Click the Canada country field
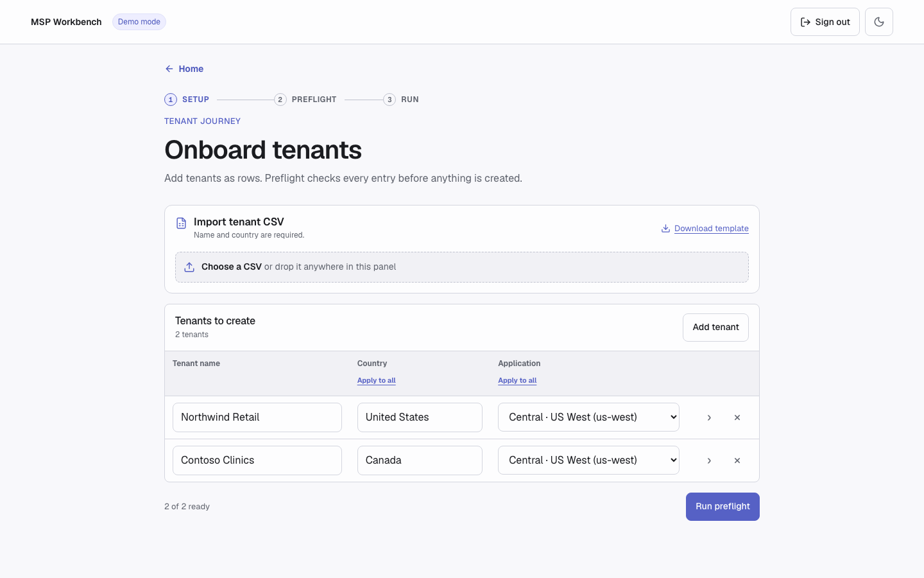Viewport: 924px width, 578px height. pyautogui.click(x=420, y=460)
